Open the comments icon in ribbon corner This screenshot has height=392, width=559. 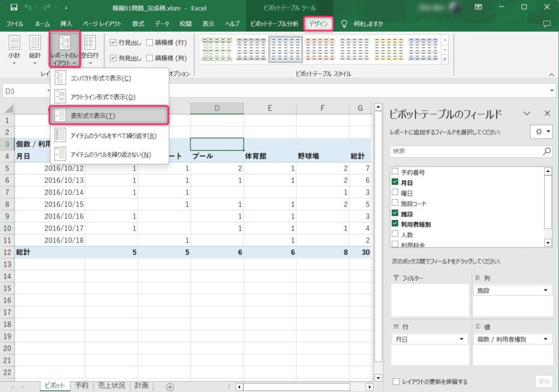click(x=546, y=24)
